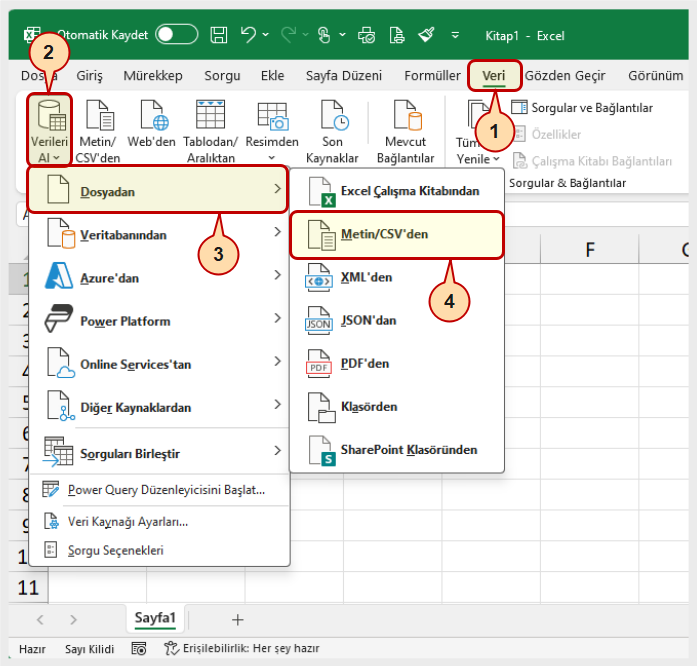
Task: Open the Mürekkep ribbon tab
Action: tap(153, 76)
